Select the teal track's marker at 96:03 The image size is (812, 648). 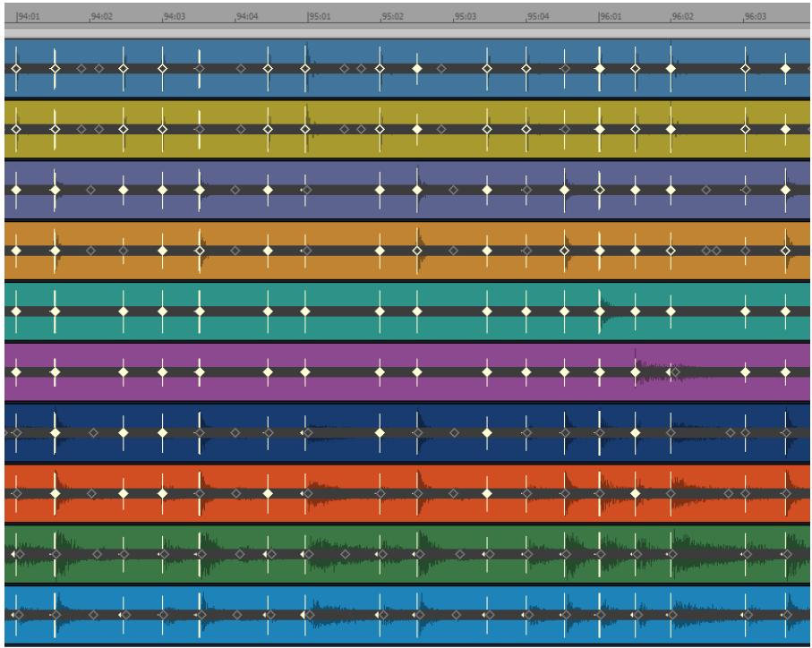[x=746, y=311]
